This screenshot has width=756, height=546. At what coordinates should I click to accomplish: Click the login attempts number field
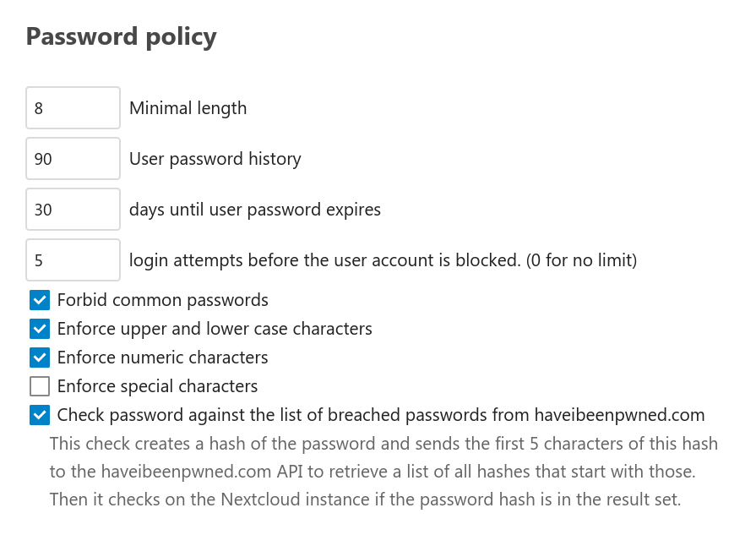coord(73,260)
